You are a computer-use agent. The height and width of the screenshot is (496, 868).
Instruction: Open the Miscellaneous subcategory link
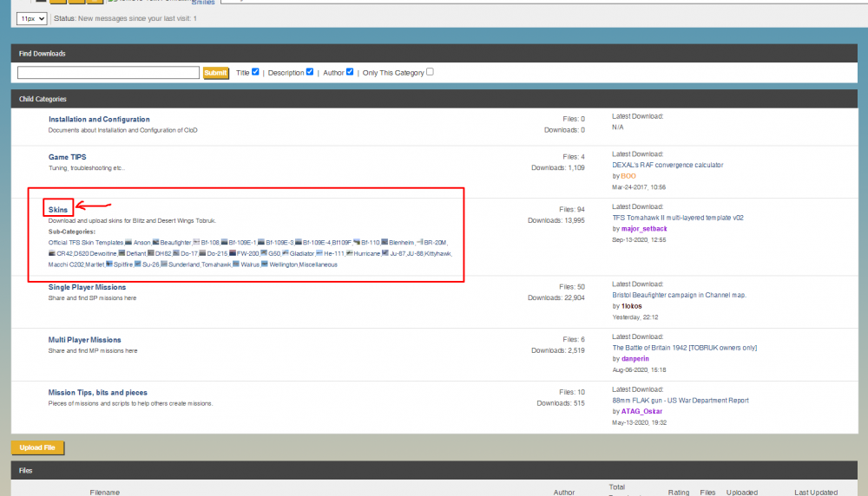coord(319,264)
